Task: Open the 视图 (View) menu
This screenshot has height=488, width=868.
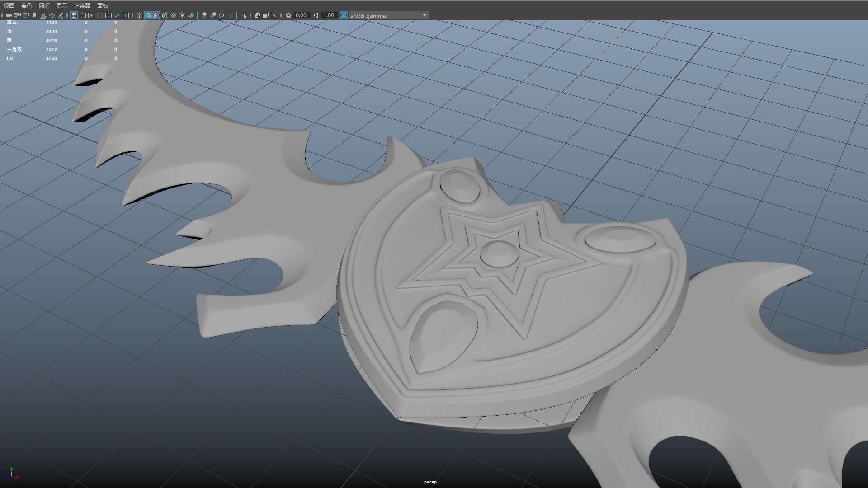Action: tap(9, 5)
